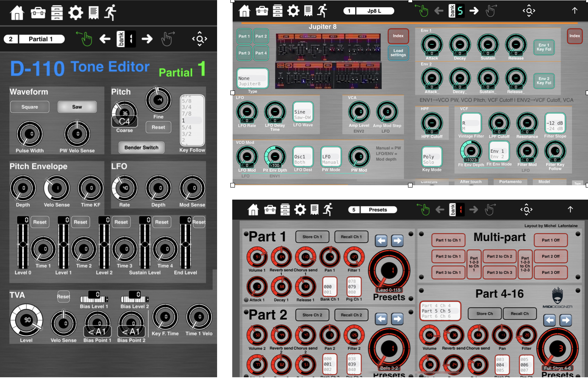The width and height of the screenshot is (588, 378).
Task: Click the Bank Ch 1 number field
Action: point(330,287)
